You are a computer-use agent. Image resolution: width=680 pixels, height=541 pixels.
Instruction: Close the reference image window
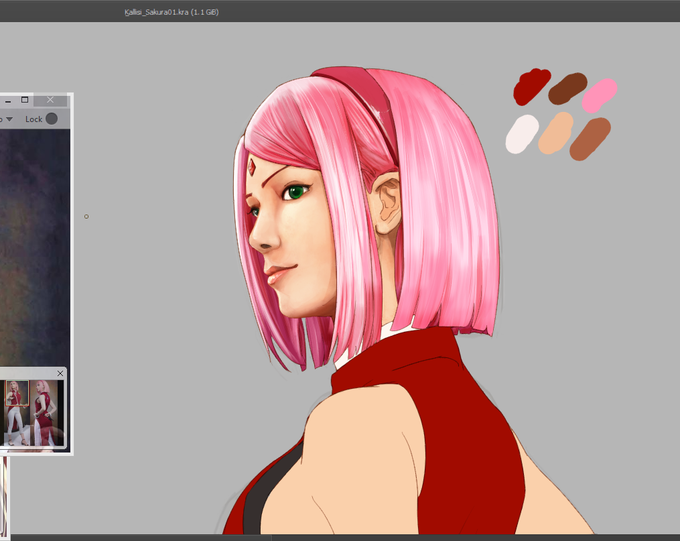(50, 100)
